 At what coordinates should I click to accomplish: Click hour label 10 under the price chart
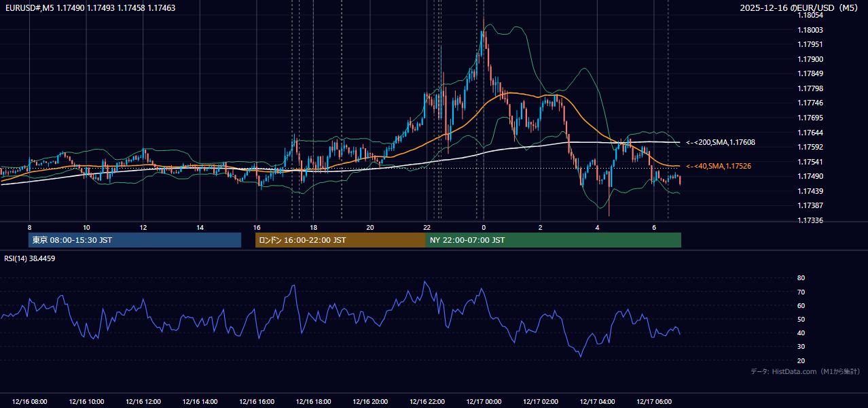86,227
